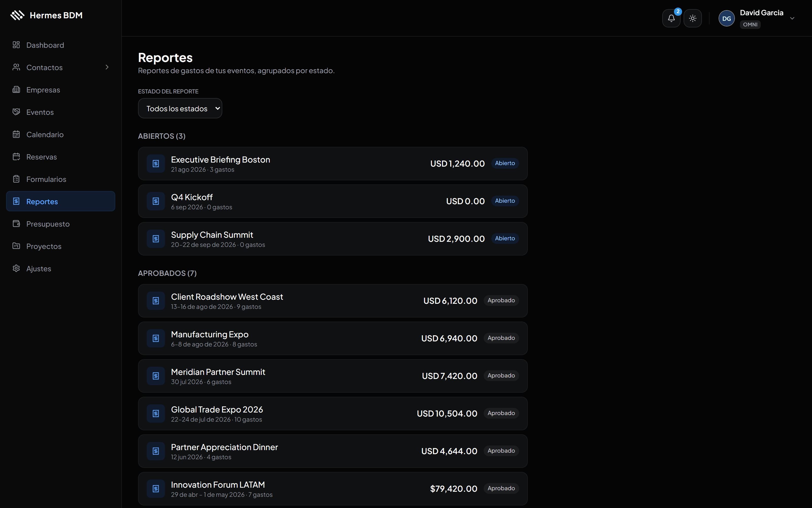Open the Executive Briefing Boston report title
812x508 pixels.
pos(221,160)
